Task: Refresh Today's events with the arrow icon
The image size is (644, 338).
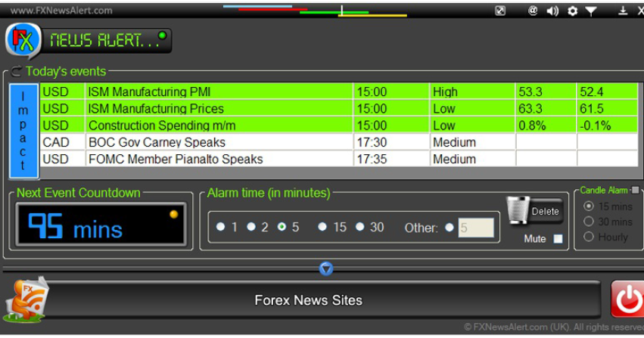Action: pos(16,71)
